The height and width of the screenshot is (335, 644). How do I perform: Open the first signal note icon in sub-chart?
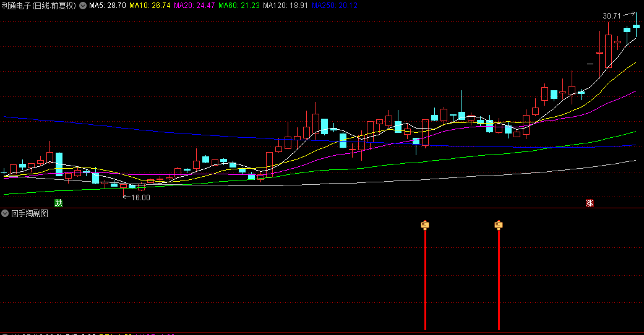coord(425,224)
